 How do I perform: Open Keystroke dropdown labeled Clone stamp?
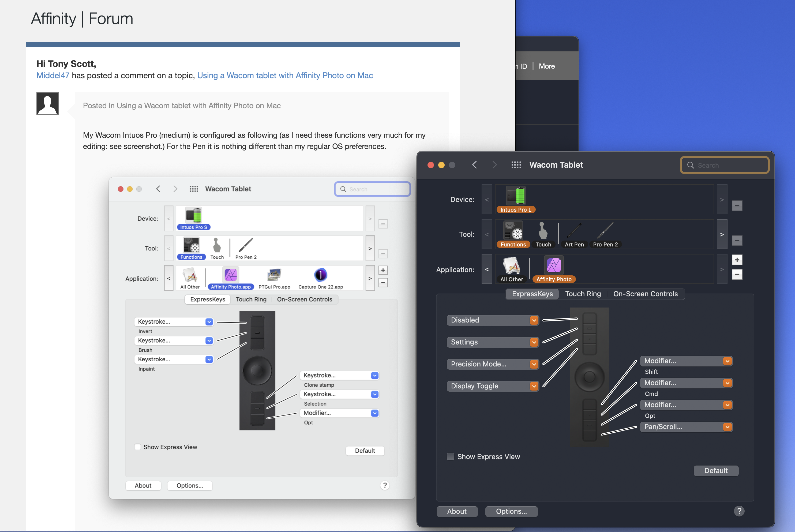click(339, 375)
